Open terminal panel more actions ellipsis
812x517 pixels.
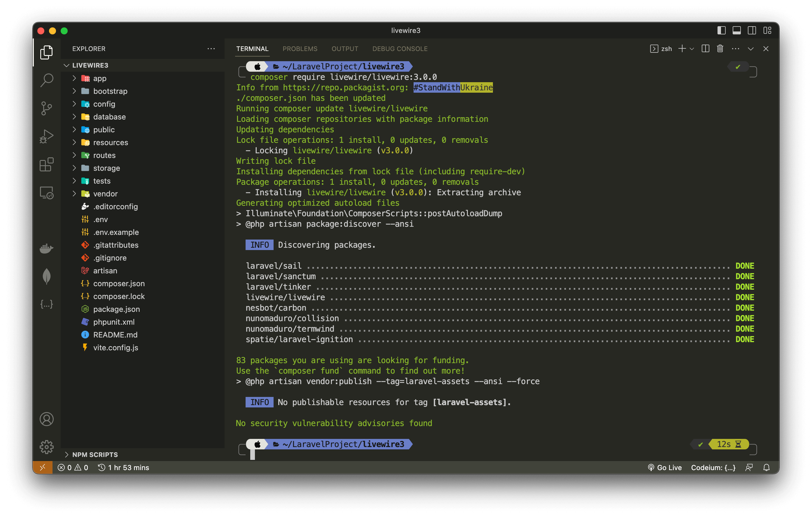click(x=736, y=49)
